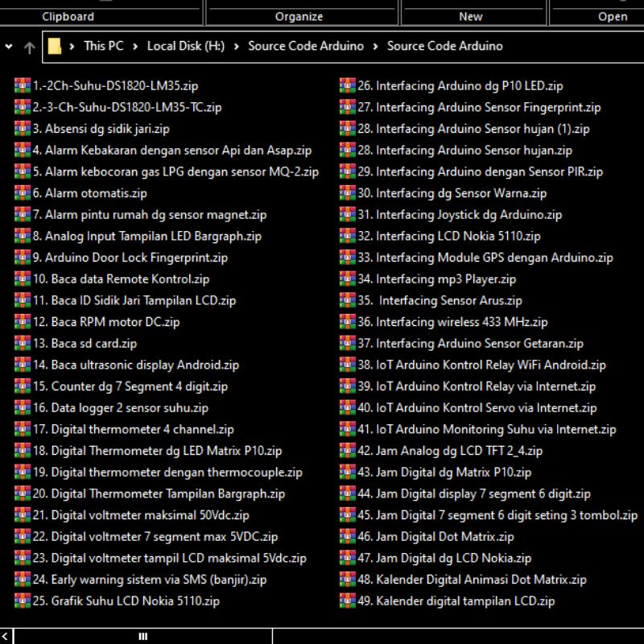Click the archive icon of 26. Interfacing Arduino dg P10 LED.zip
Image resolution: width=644 pixels, height=644 pixels.
pos(347,86)
